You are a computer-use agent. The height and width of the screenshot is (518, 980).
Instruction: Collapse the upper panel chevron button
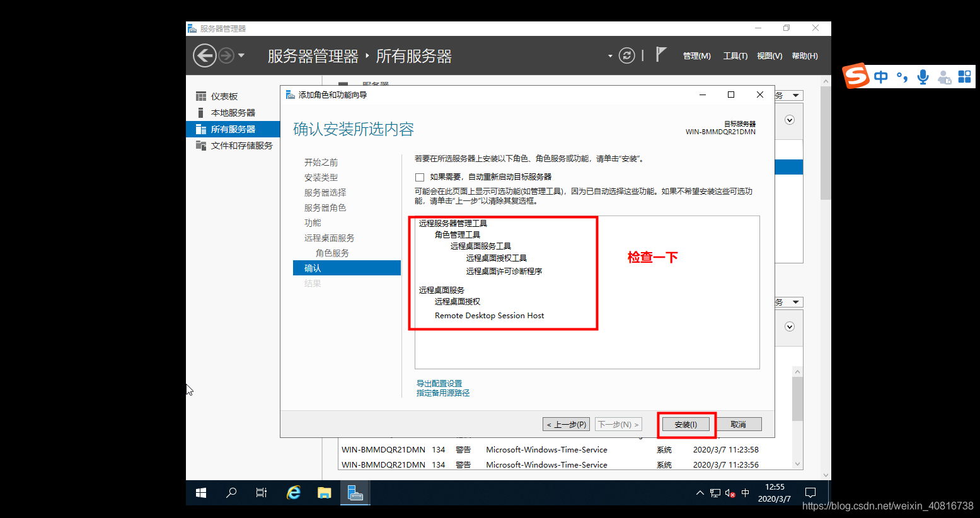790,120
